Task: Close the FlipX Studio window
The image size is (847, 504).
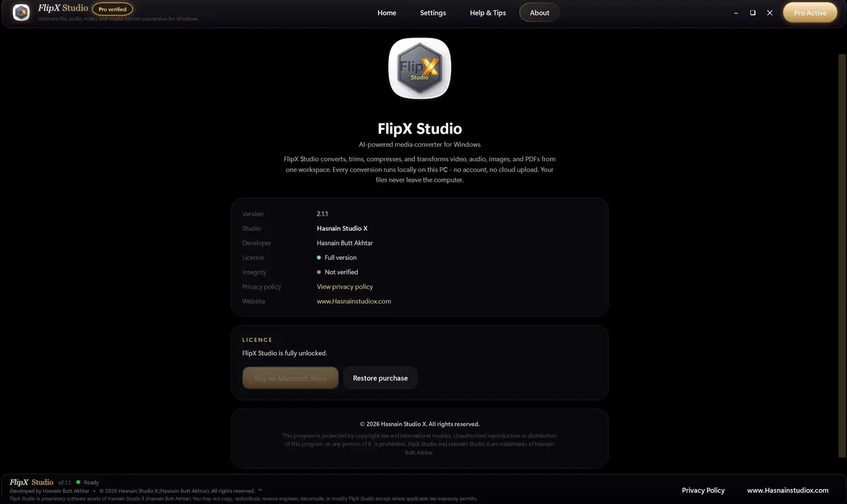Action: pos(770,13)
